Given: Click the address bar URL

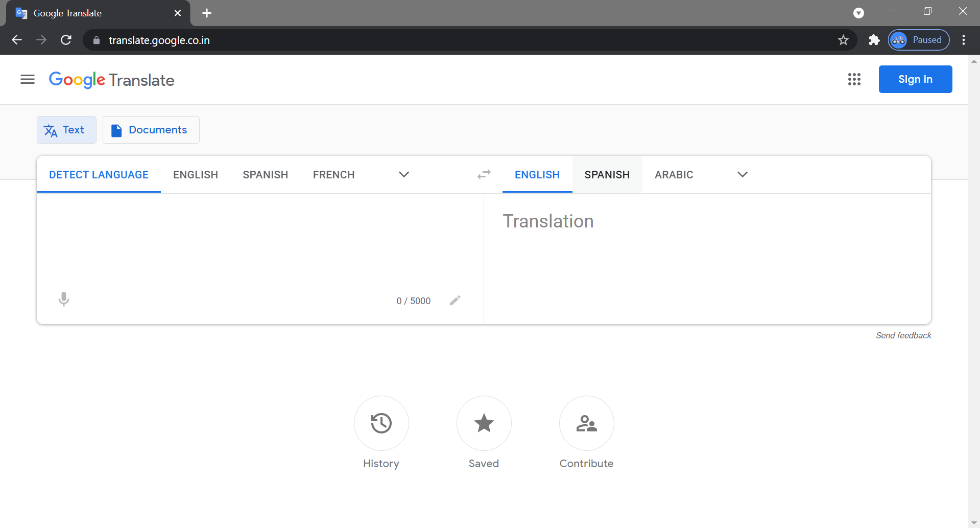Looking at the screenshot, I should (x=159, y=40).
